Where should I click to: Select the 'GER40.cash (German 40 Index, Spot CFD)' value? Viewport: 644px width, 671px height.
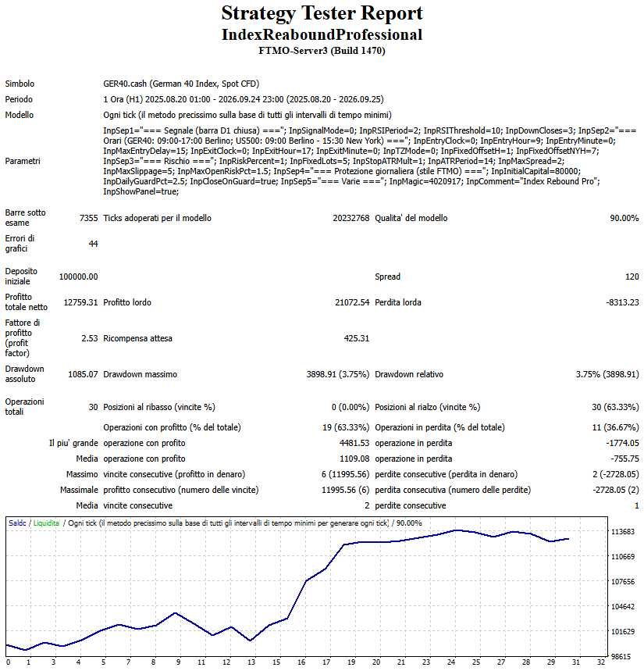pyautogui.click(x=181, y=84)
